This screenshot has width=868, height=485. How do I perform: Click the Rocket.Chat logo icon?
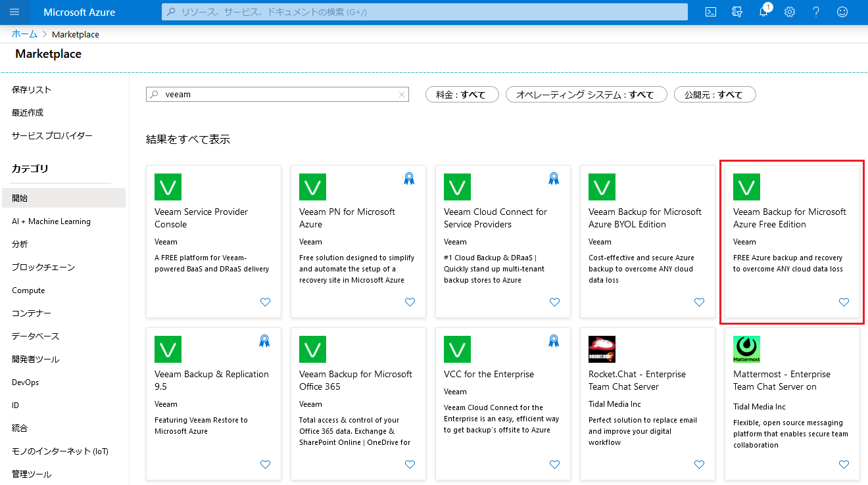point(602,350)
